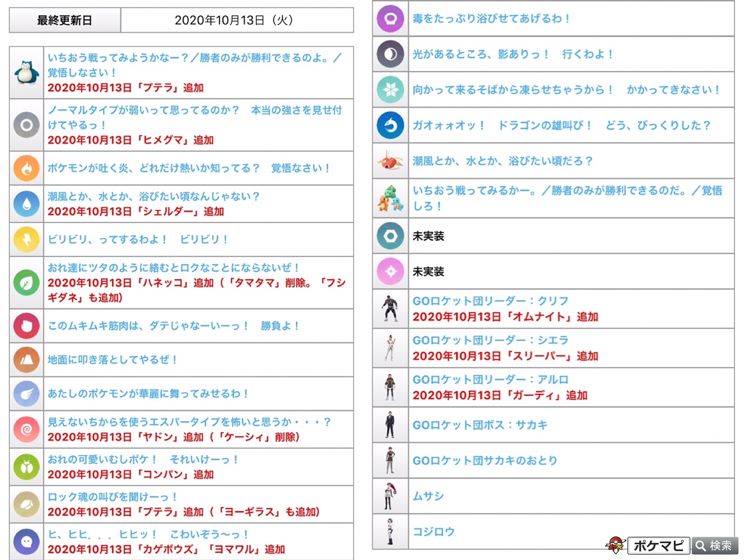Click the red Fighting type fist icon
The height and width of the screenshot is (560, 744).
27,326
